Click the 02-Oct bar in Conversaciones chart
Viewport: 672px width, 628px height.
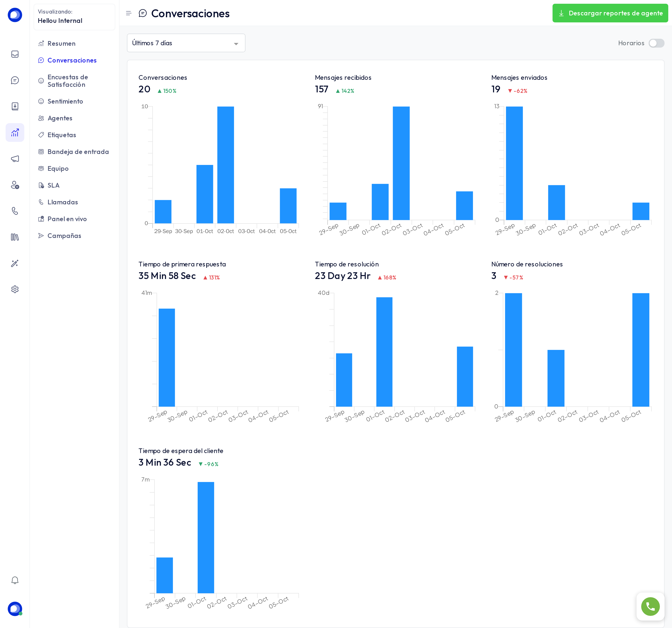pos(225,165)
